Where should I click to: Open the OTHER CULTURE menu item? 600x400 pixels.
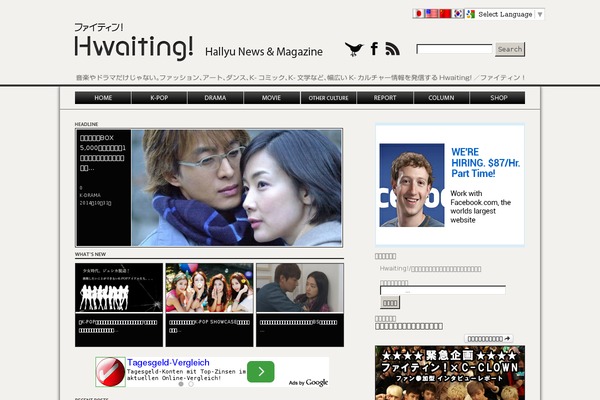click(328, 98)
